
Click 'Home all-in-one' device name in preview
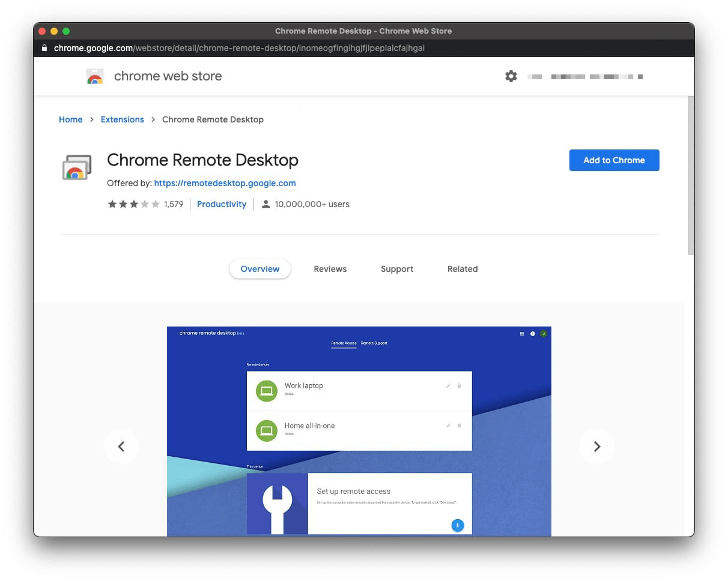tap(310, 426)
